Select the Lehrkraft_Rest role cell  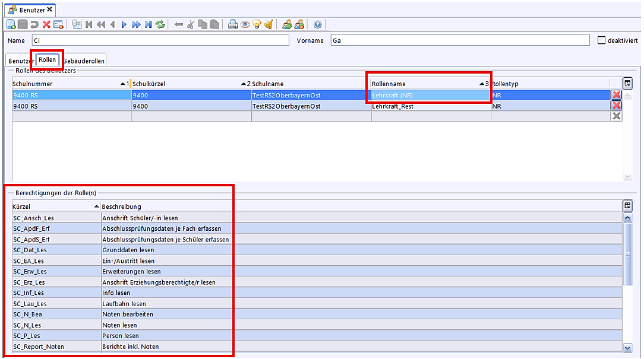tap(431, 106)
